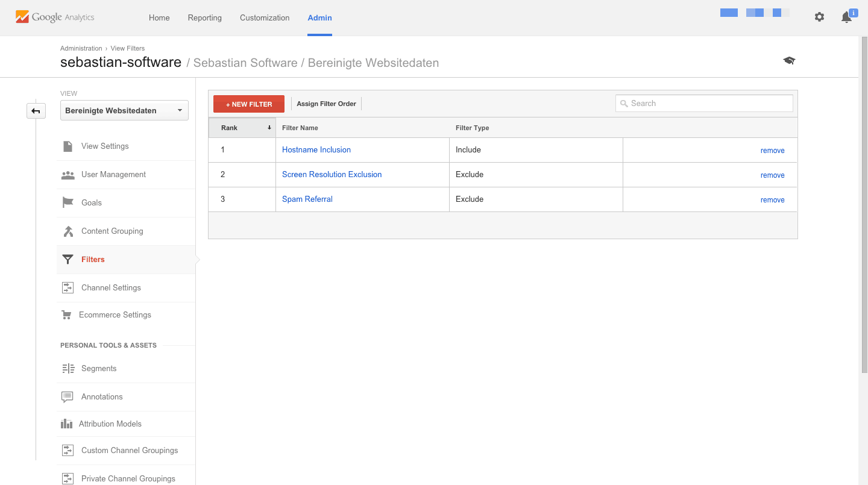868x485 pixels.
Task: Click the Segments icon
Action: (x=68, y=369)
